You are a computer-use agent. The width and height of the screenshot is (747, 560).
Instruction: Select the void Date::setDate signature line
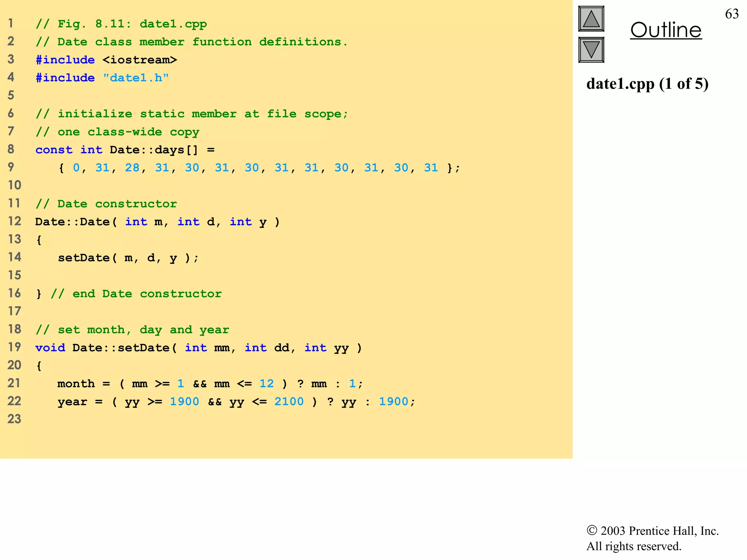tap(199, 348)
